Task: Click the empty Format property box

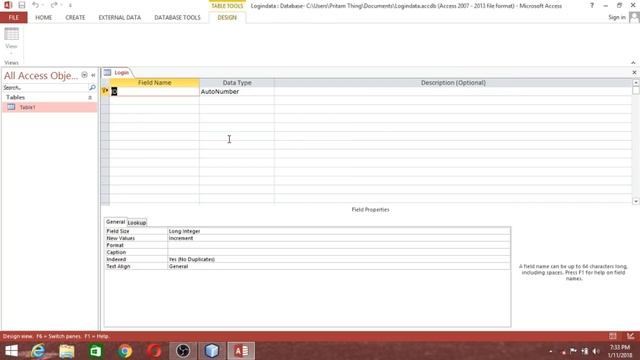Action: (339, 245)
